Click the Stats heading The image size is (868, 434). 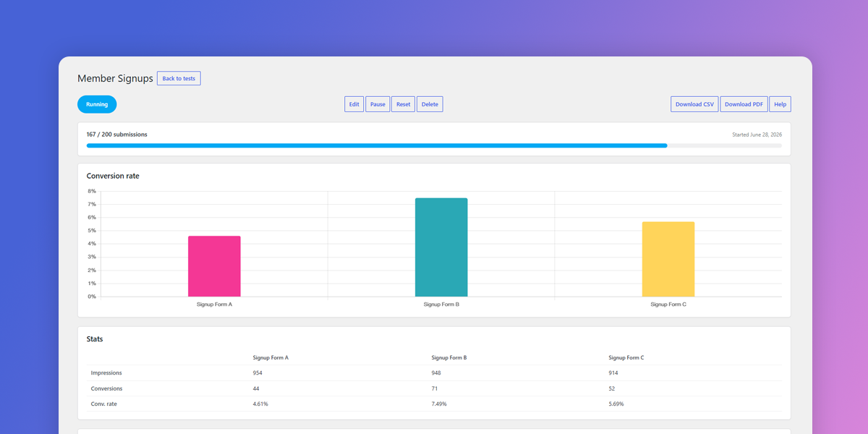click(x=95, y=339)
